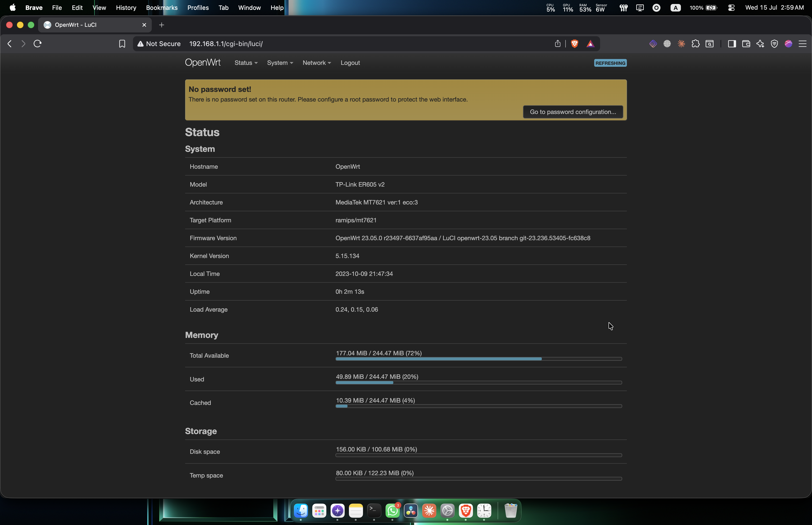This screenshot has height=525, width=812.
Task: Open DaVinci Resolve from the dock
Action: pos(411,510)
